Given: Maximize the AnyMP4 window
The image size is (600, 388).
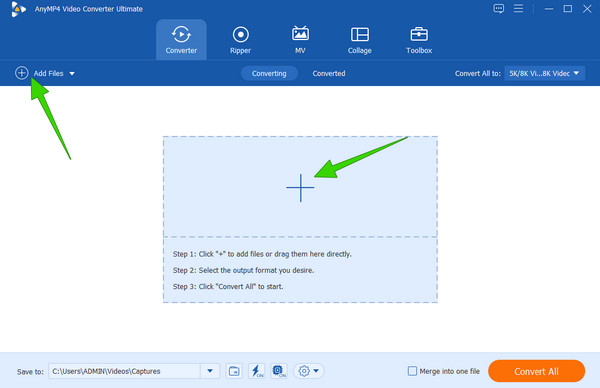Looking at the screenshot, I should point(568,8).
